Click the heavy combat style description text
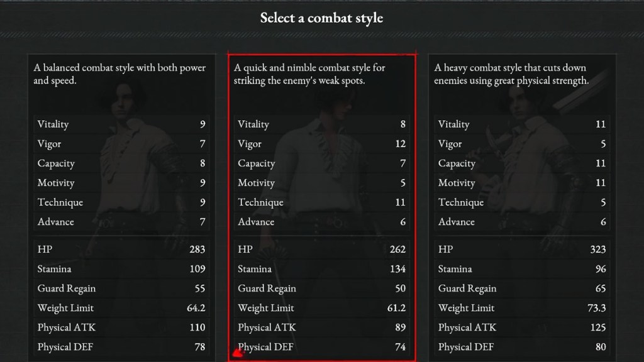Screen dimensions: 644x362 pyautogui.click(x=511, y=74)
